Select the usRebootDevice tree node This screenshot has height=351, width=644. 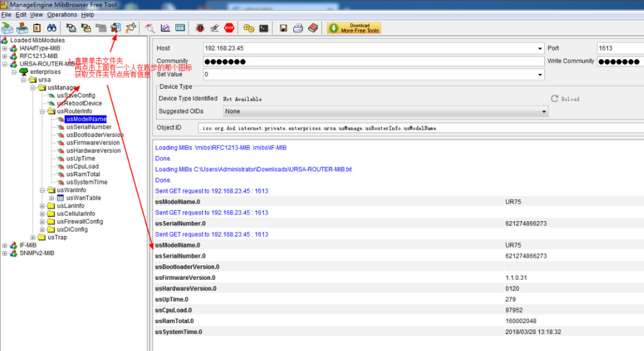coord(79,103)
